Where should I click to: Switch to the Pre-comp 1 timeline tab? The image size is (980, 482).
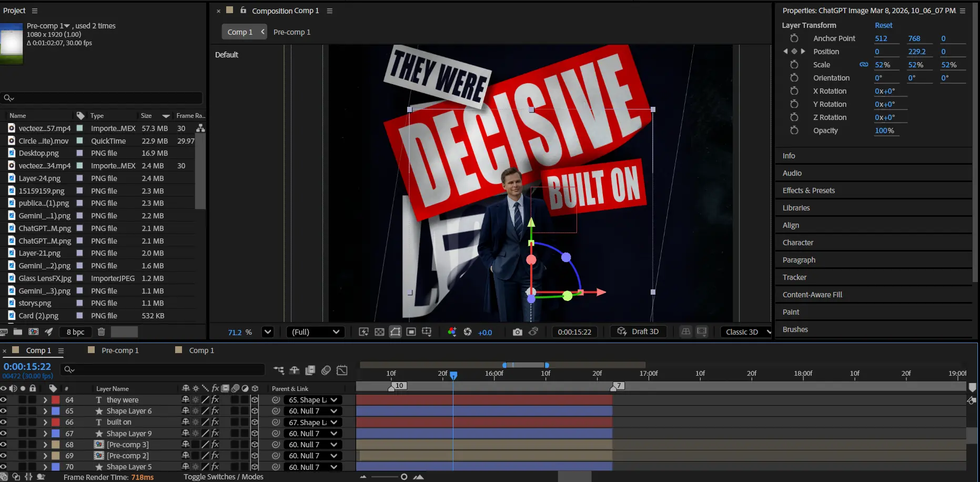(120, 350)
